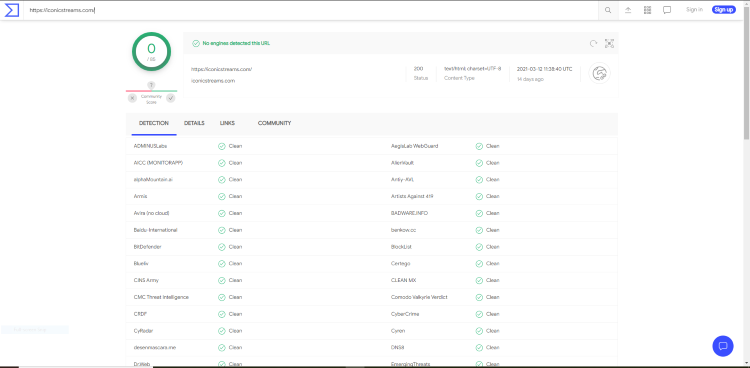
Task: Click the green check next to No engines detected
Action: [196, 43]
